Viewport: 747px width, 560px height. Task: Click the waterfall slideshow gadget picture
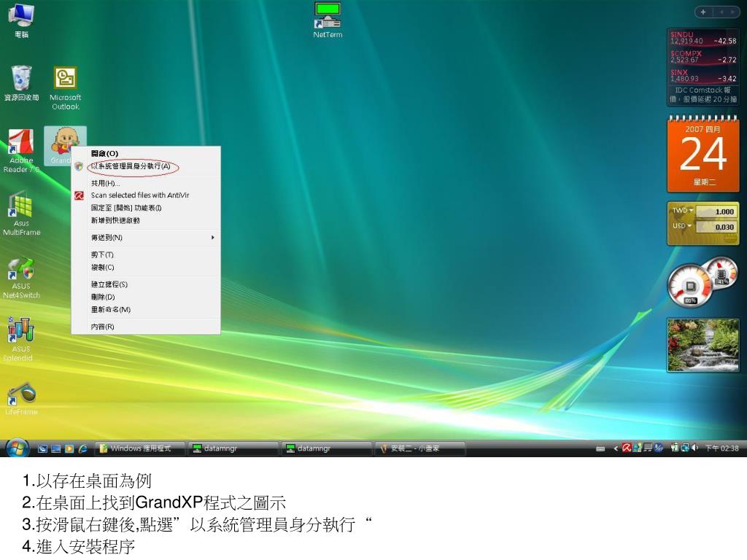pyautogui.click(x=703, y=345)
